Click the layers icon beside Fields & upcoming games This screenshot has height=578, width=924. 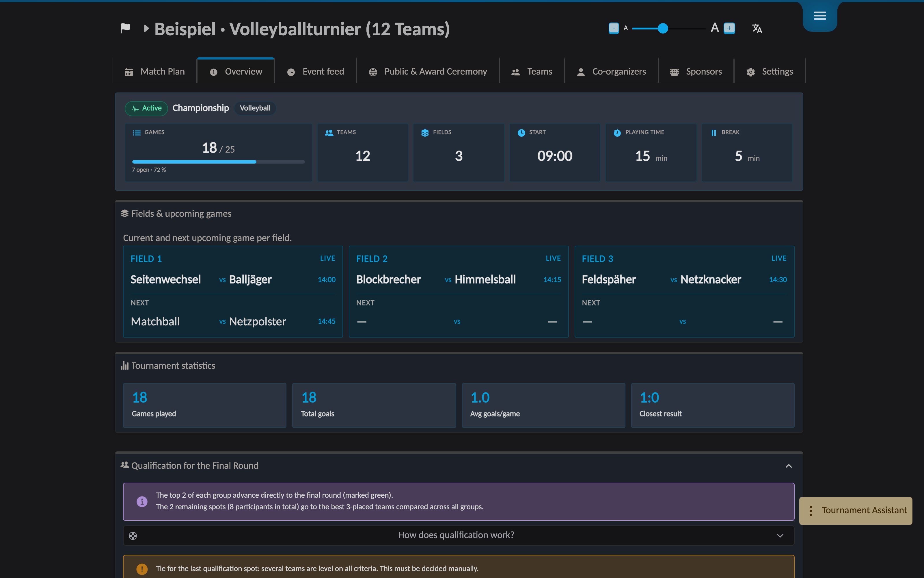tap(124, 213)
